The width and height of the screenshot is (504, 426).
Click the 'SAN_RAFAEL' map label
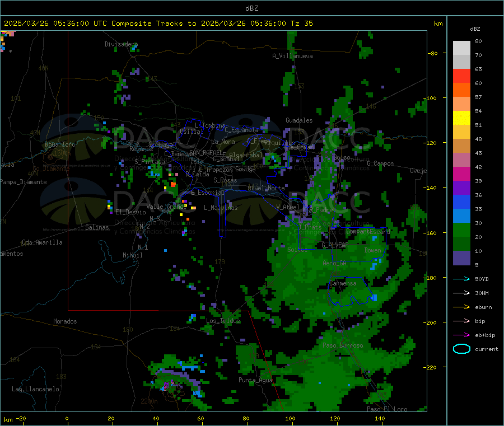pos(206,152)
